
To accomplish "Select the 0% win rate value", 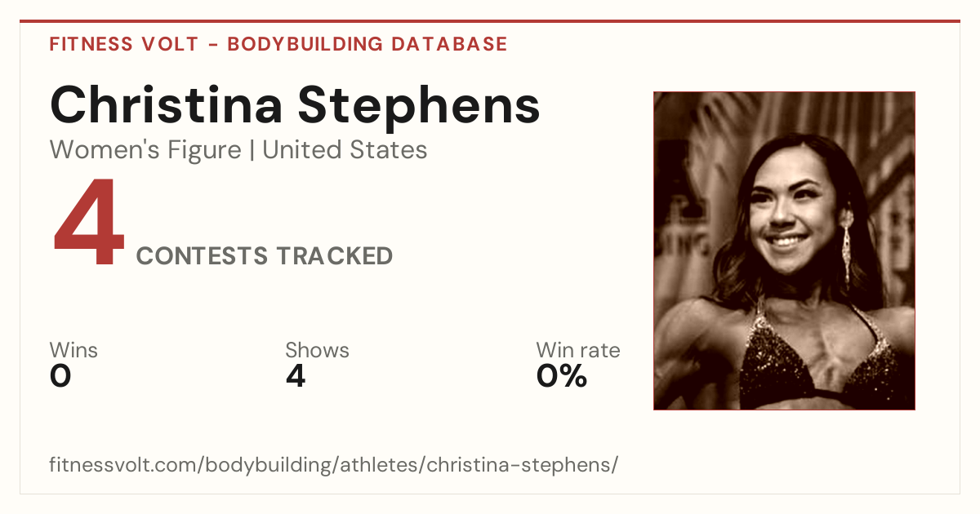I will 562,376.
